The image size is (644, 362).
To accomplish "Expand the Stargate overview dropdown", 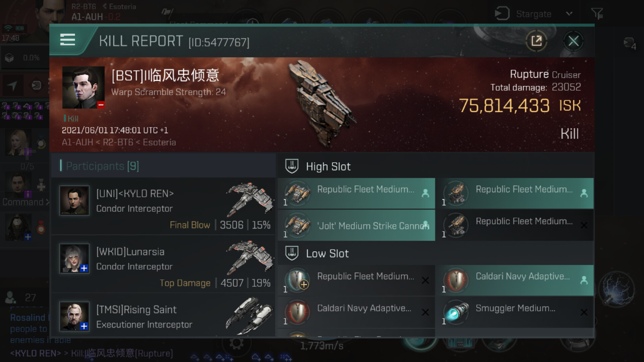I will (569, 14).
